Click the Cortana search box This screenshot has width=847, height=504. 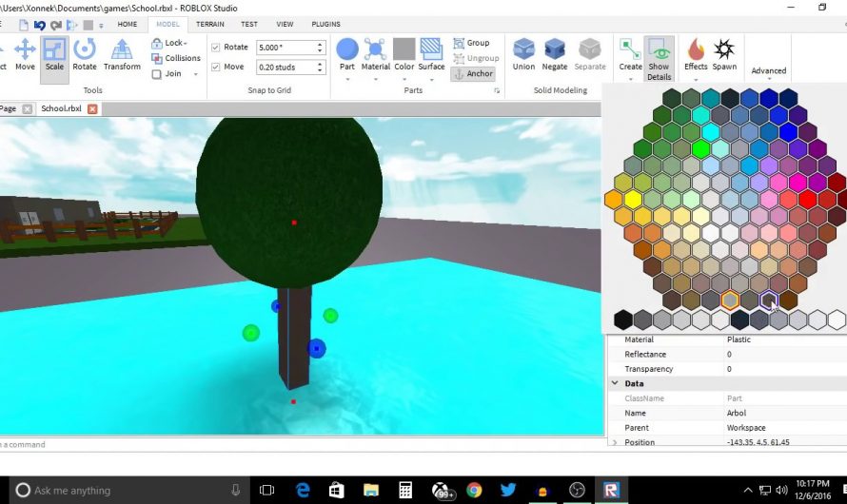pyautogui.click(x=129, y=490)
